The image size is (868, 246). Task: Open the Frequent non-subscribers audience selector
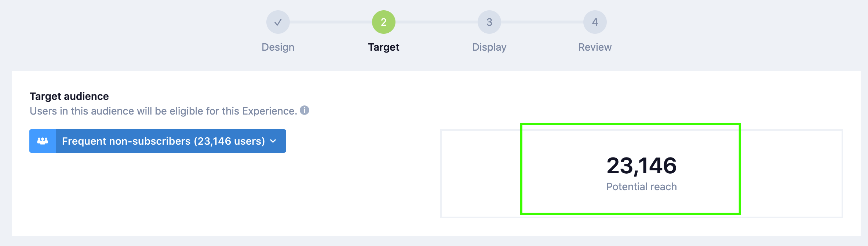[x=163, y=141]
